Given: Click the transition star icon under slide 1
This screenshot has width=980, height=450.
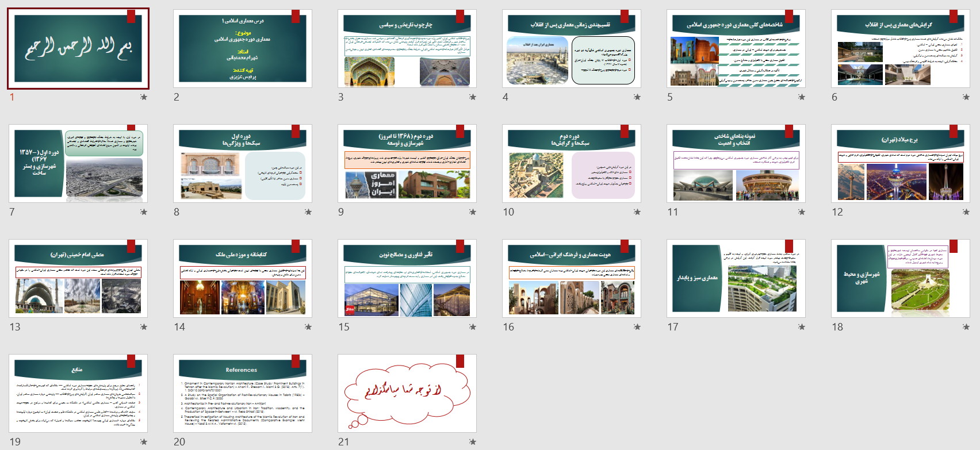Looking at the screenshot, I should click(144, 97).
